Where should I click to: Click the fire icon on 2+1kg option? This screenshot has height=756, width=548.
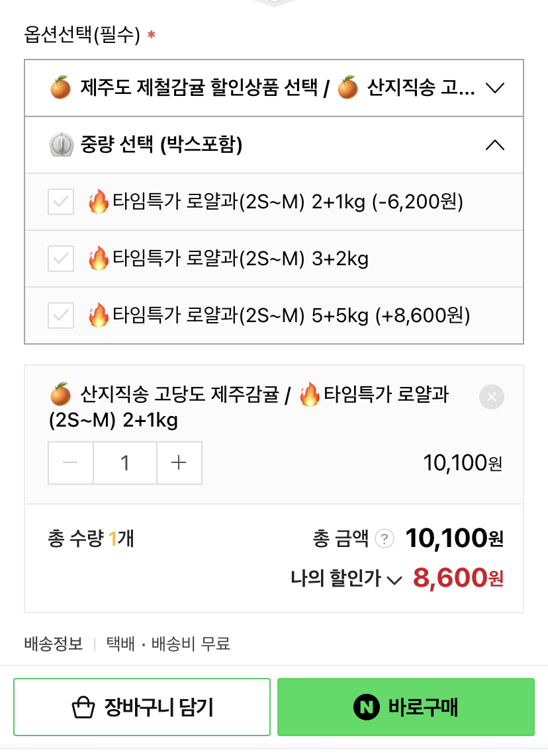[x=98, y=202]
